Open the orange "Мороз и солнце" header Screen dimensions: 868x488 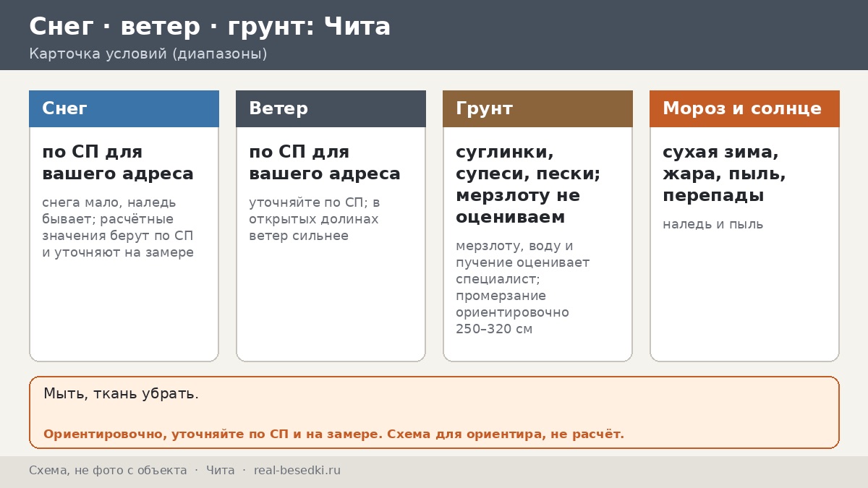tap(744, 108)
